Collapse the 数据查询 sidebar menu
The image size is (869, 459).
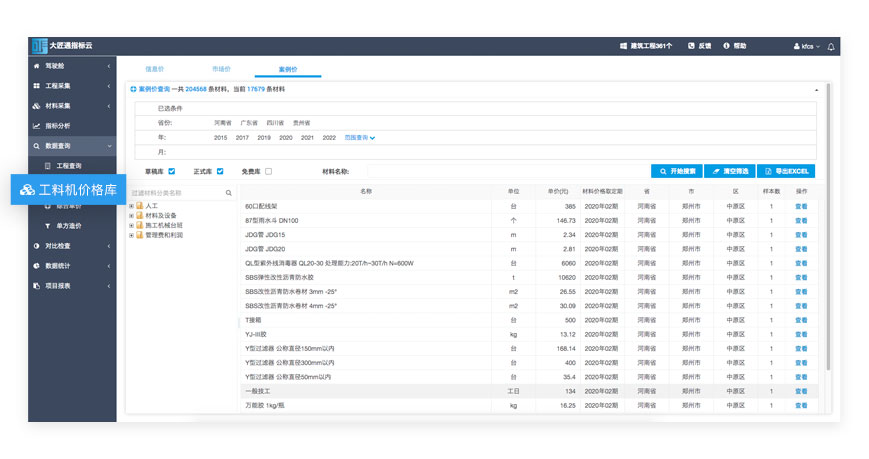pos(109,146)
